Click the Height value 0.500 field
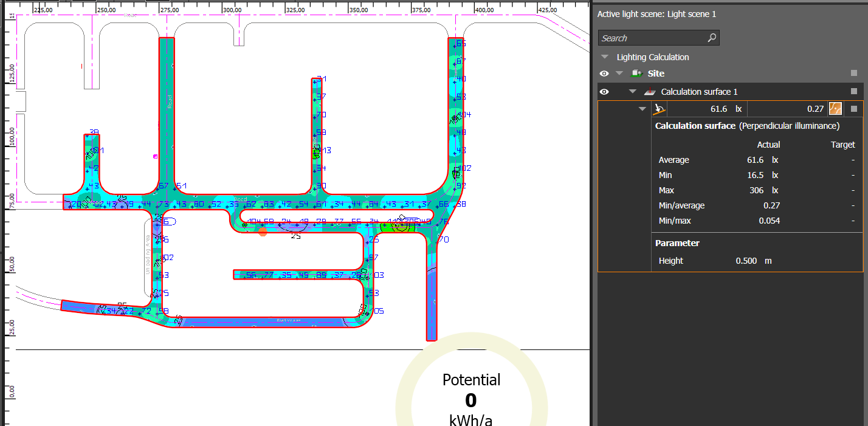Image resolution: width=868 pixels, height=426 pixels. 746,261
